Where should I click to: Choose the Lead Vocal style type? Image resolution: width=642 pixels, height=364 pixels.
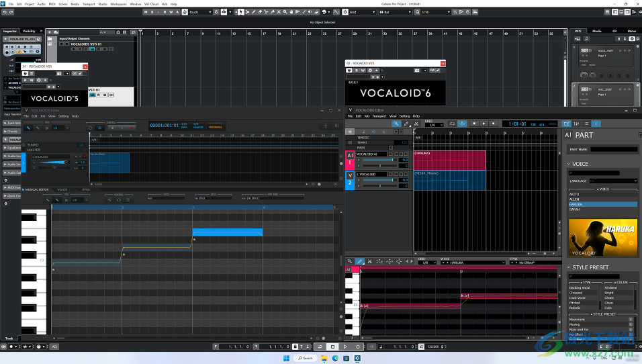coord(577,298)
